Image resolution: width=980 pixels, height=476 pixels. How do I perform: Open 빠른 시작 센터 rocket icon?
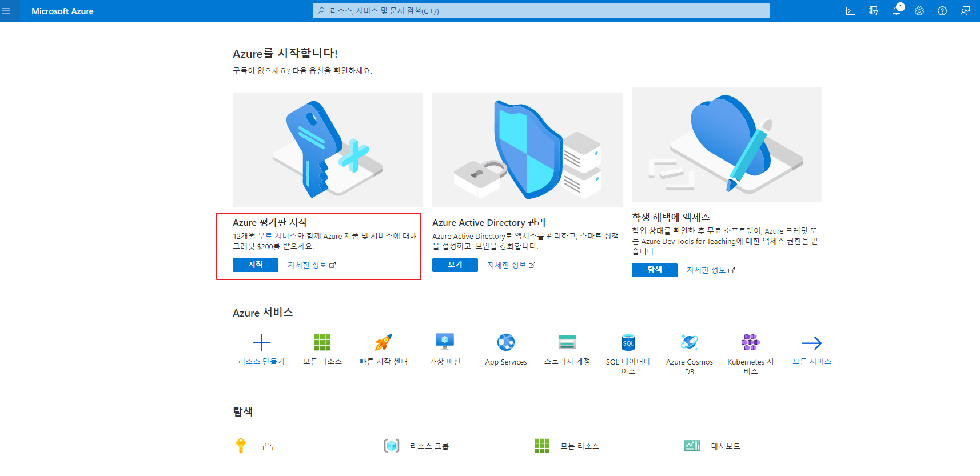(x=384, y=342)
